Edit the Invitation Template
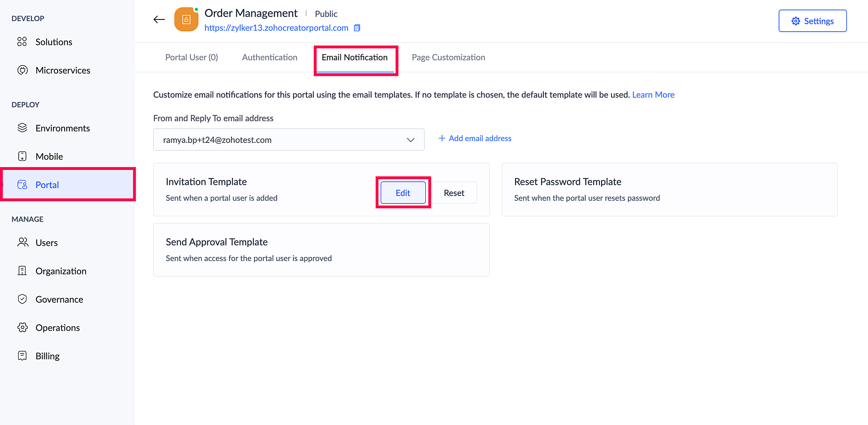This screenshot has height=425, width=868. click(x=403, y=193)
